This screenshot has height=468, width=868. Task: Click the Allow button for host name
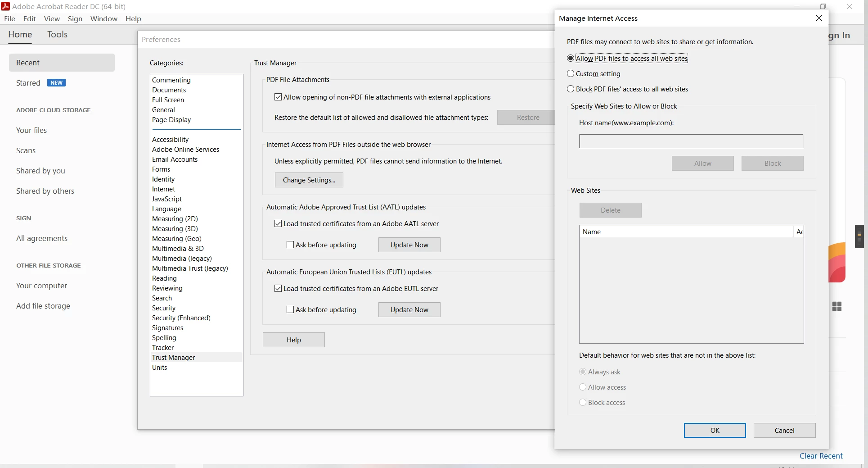point(703,163)
